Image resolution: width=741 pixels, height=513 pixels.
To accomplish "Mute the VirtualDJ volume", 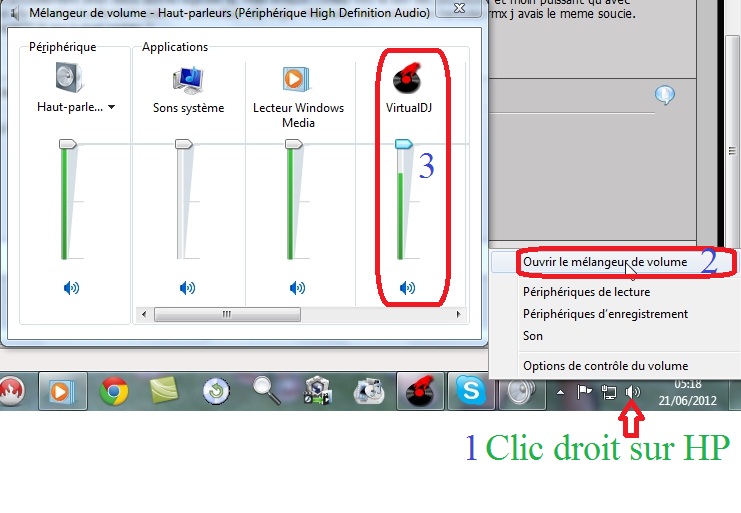I will [407, 287].
